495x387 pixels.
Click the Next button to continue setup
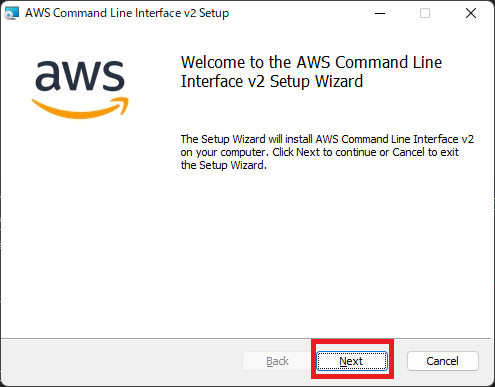click(352, 361)
